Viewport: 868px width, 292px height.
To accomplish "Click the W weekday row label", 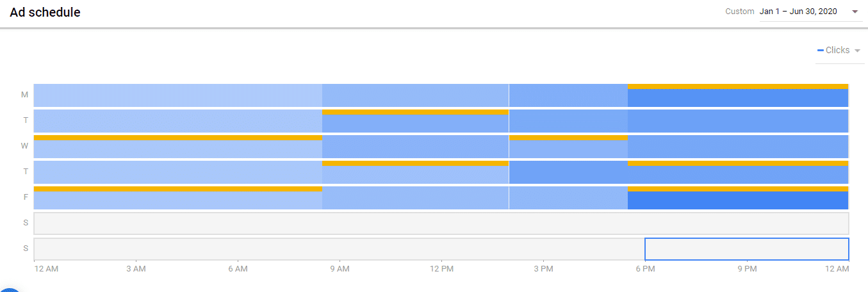I will click(x=24, y=146).
